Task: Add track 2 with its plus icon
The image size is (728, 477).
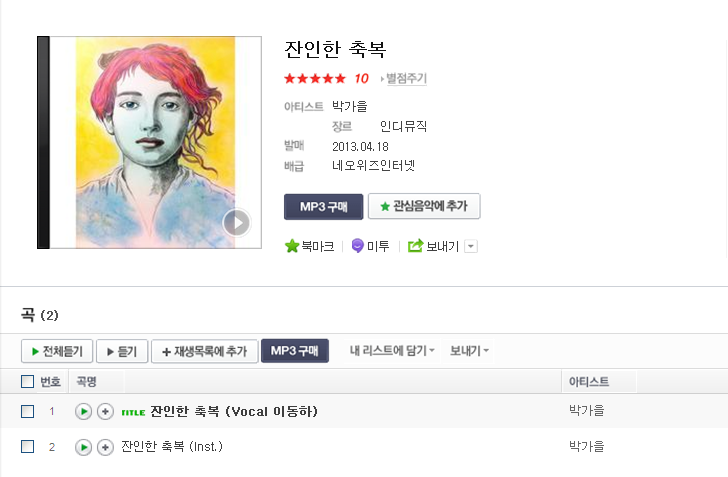Action: pos(105,447)
